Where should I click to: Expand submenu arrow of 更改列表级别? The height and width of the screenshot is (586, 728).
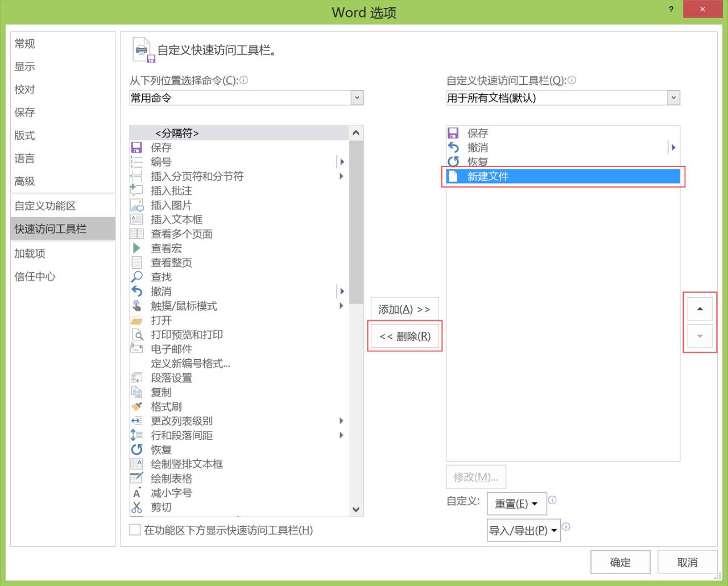click(341, 421)
